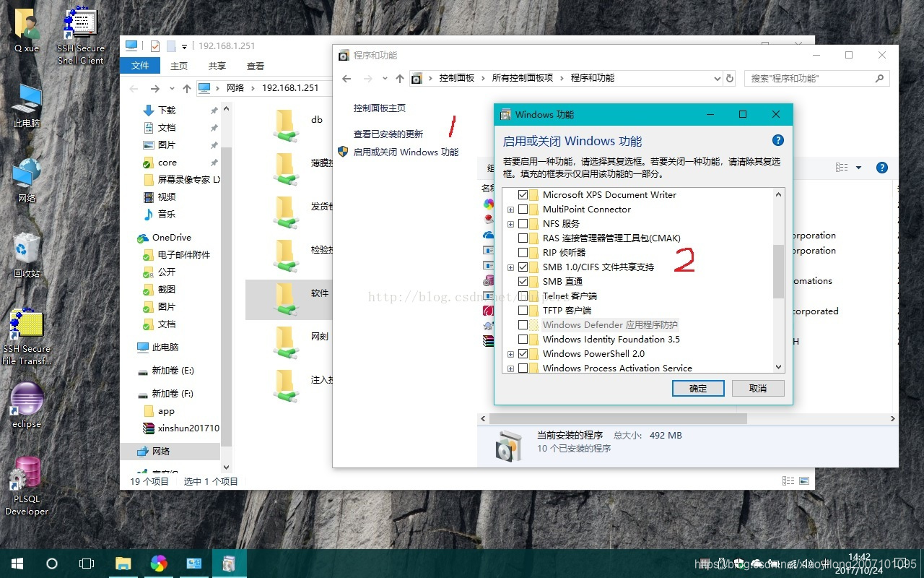The height and width of the screenshot is (578, 924).
Task: Open view options dropdown in 程序和功能
Action: [858, 168]
